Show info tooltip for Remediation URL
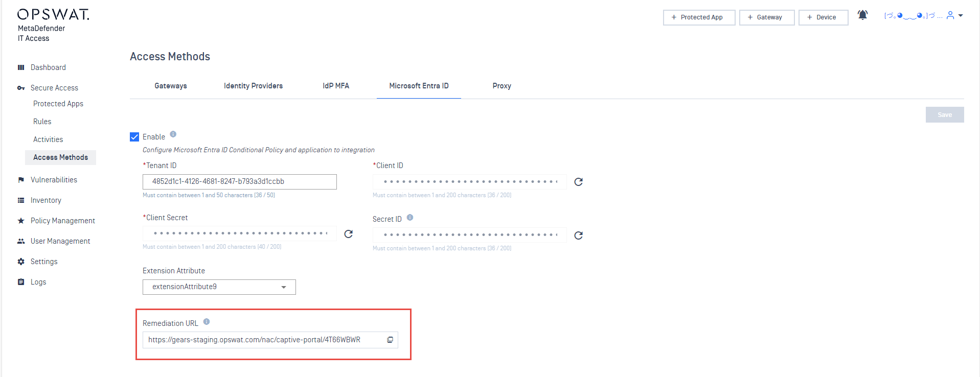980x377 pixels. pos(207,322)
